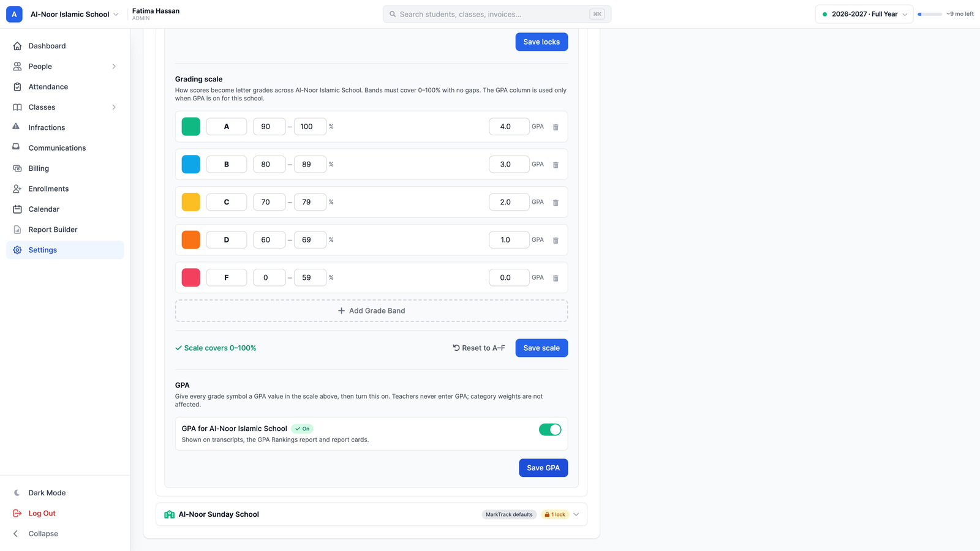Open Communications in the sidebar
980x551 pixels.
coord(65,148)
